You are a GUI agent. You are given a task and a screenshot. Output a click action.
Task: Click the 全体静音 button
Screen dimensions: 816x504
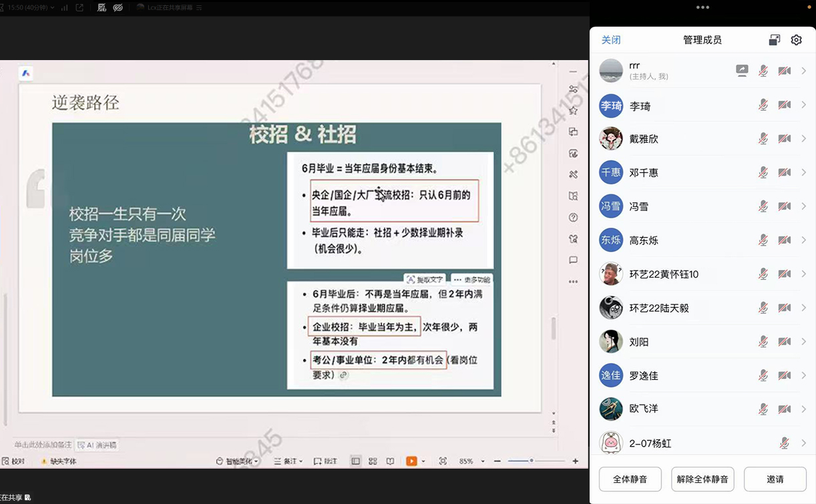pos(630,479)
